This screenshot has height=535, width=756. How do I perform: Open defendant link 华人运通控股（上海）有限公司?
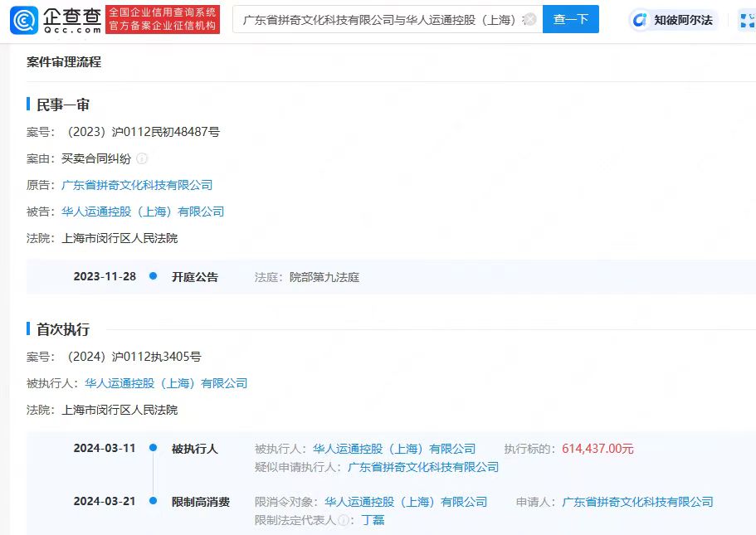tap(143, 212)
